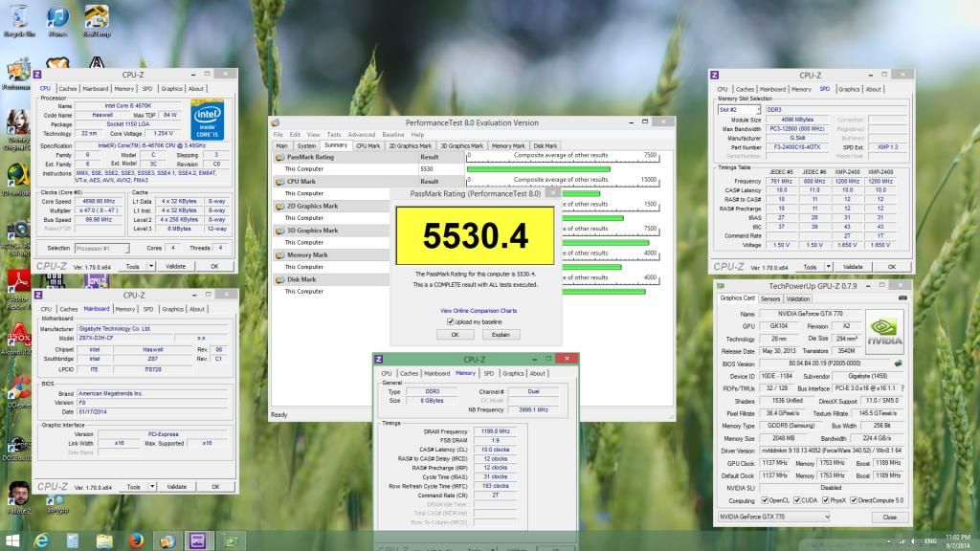The width and height of the screenshot is (980, 551).
Task: Open the Advanced menu in PerformanceTest
Action: click(361, 134)
